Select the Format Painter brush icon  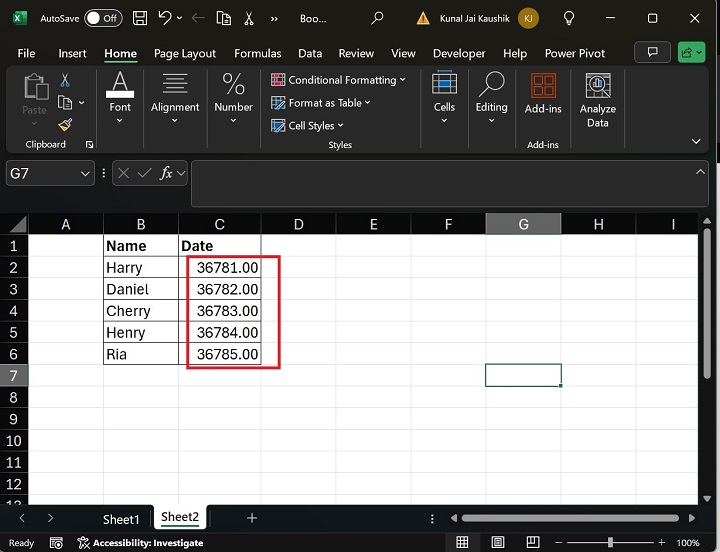65,125
